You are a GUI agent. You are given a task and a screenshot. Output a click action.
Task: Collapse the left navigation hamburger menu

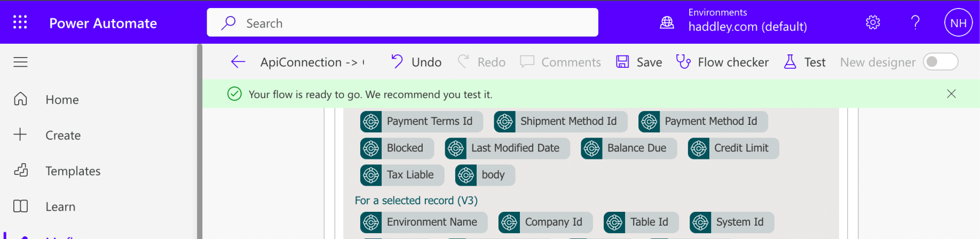coord(20,62)
